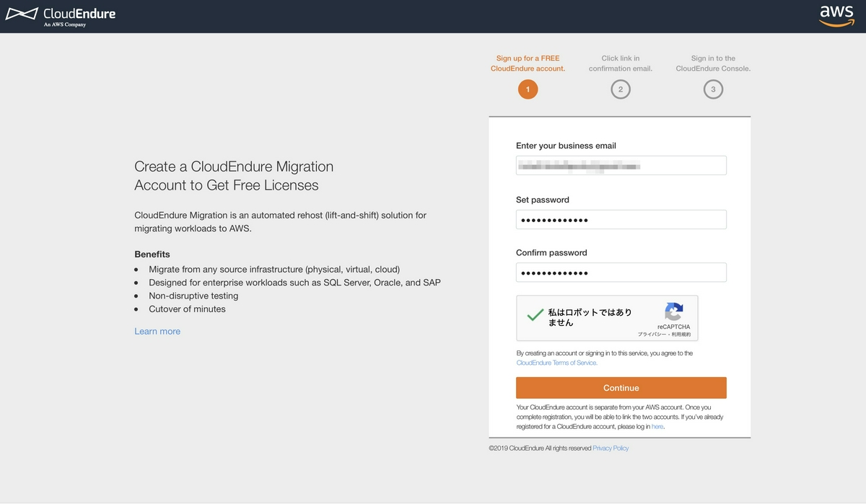
Task: Toggle the reCAPTCHA 'not a robot' checkbox
Action: (535, 316)
